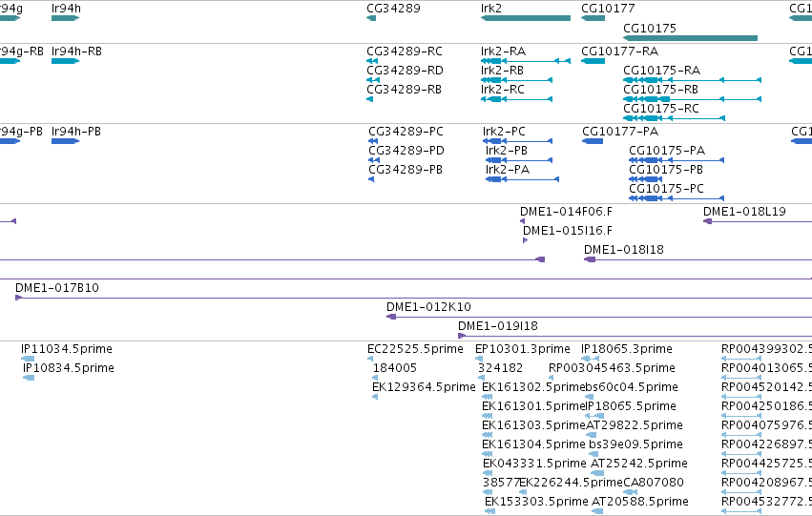
Task: Select protein CG10177-PA
Action: pos(593,141)
